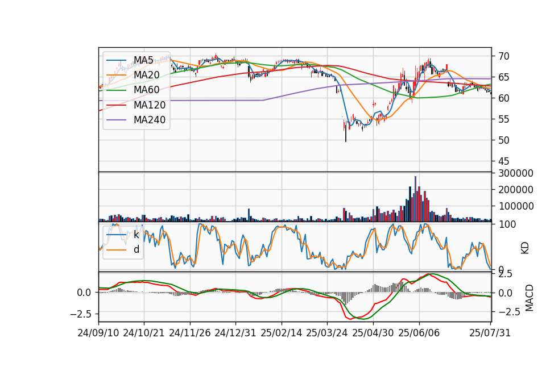The image size is (546, 392).
Task: Click the 24/11/26 date axis label
Action: 190,333
